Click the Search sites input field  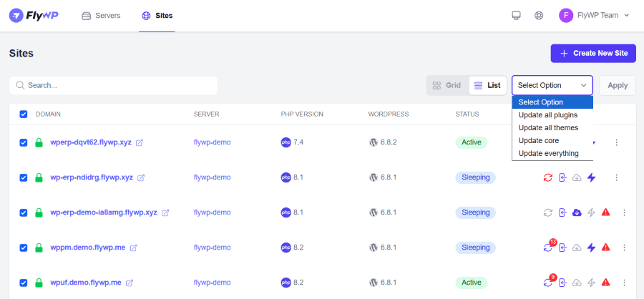(113, 85)
